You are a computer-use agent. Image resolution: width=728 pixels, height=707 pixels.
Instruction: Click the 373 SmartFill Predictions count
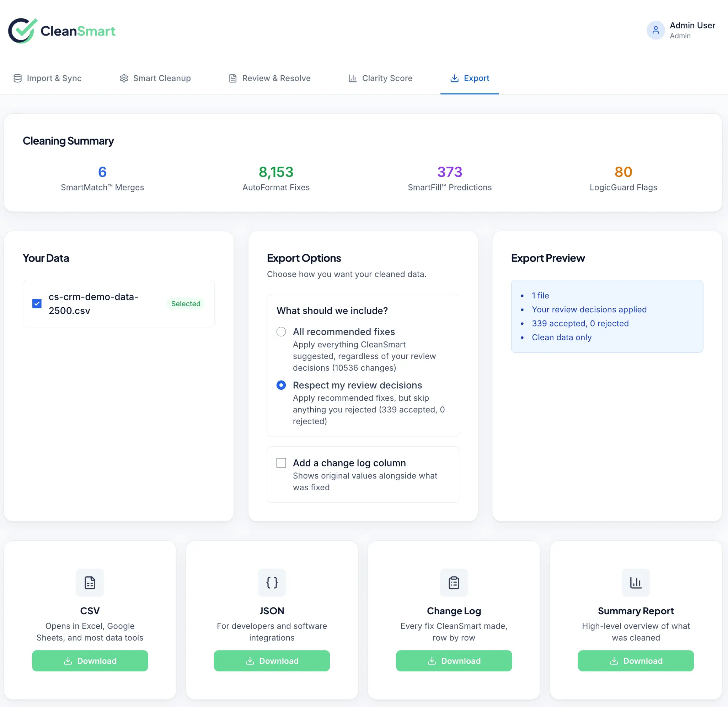450,172
